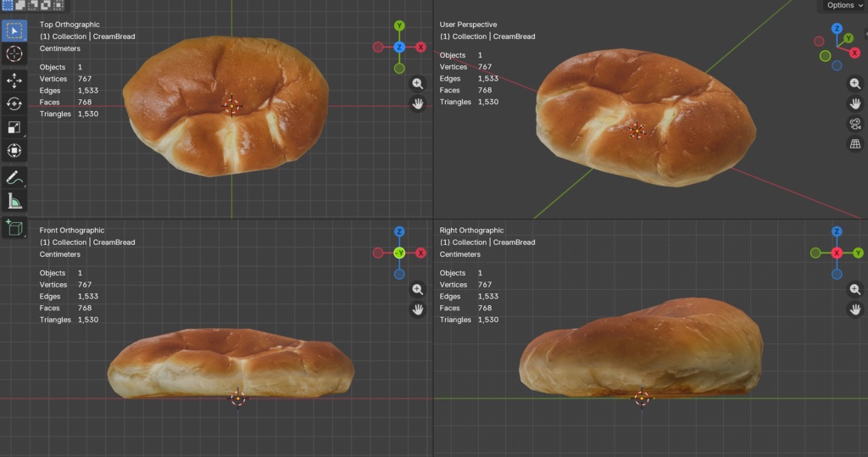Click zoom icon in User Perspective viewport

click(x=855, y=84)
